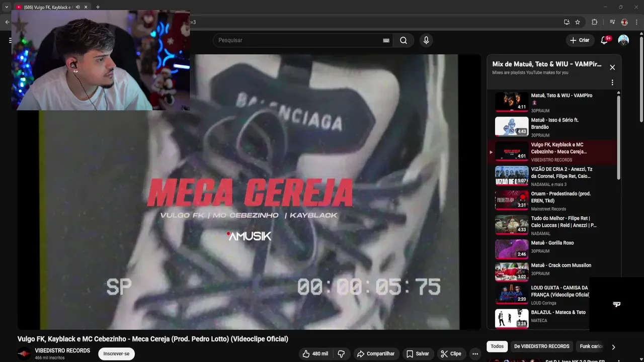Open the Mix playlist options menu
644x362 pixels.
point(612,82)
